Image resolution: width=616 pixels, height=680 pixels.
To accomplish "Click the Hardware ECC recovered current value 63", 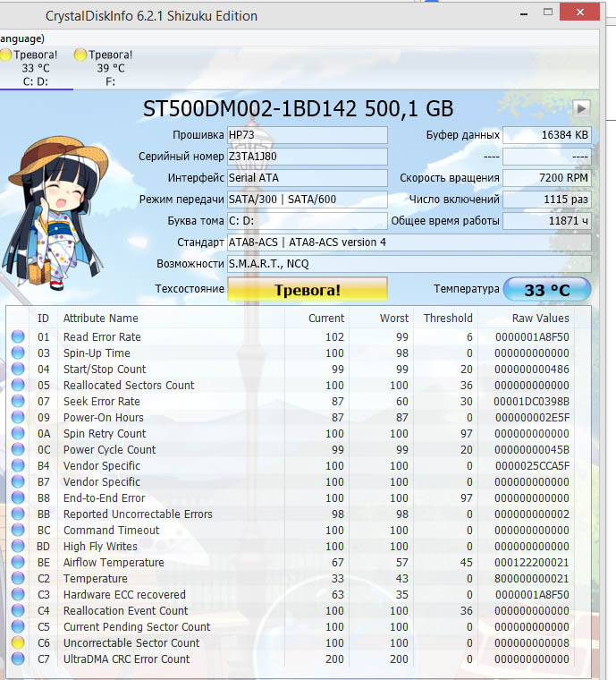I will click(337, 594).
